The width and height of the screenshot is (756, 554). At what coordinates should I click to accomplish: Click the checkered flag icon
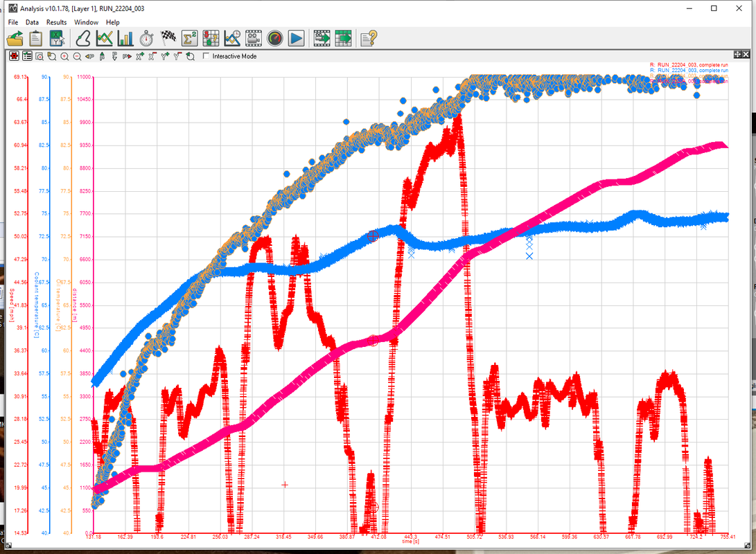[x=168, y=37]
